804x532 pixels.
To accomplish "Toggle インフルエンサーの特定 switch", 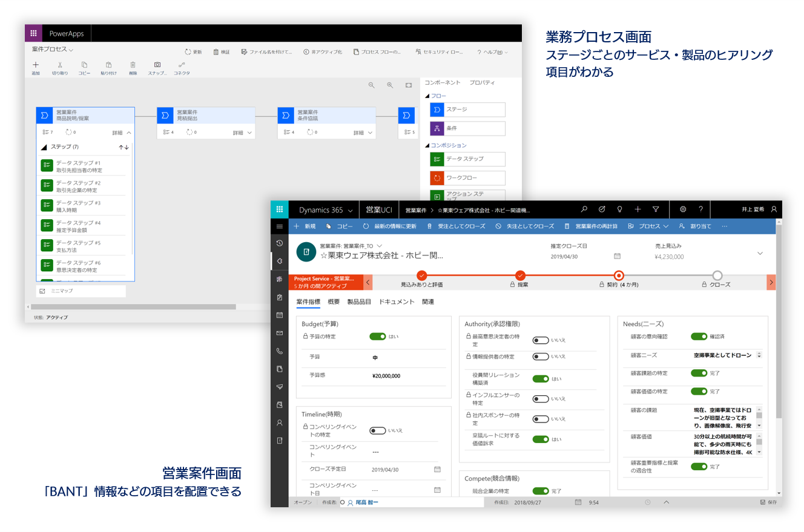I will [x=541, y=399].
